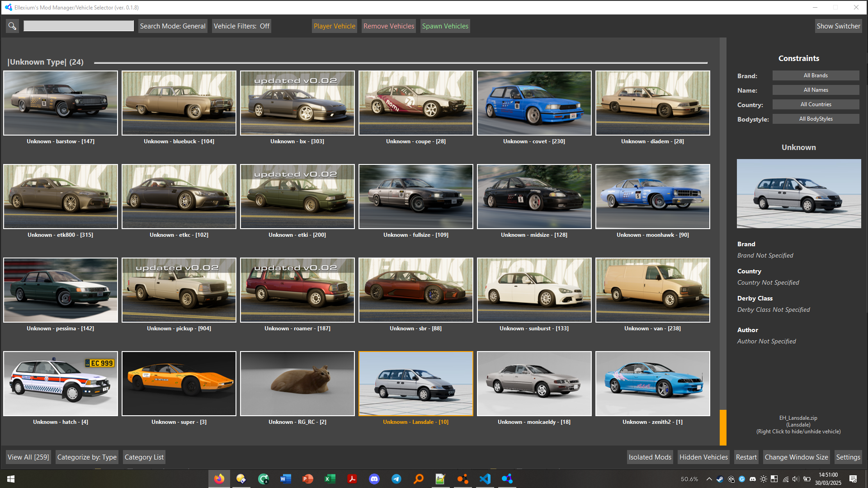Open the All Countries constraint dropdown
868x488 pixels.
click(816, 104)
